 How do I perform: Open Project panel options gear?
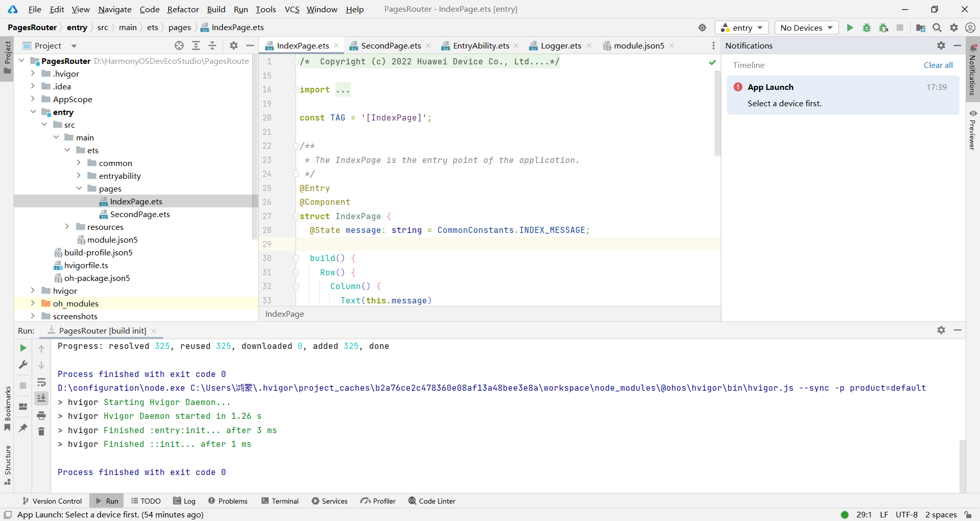234,45
